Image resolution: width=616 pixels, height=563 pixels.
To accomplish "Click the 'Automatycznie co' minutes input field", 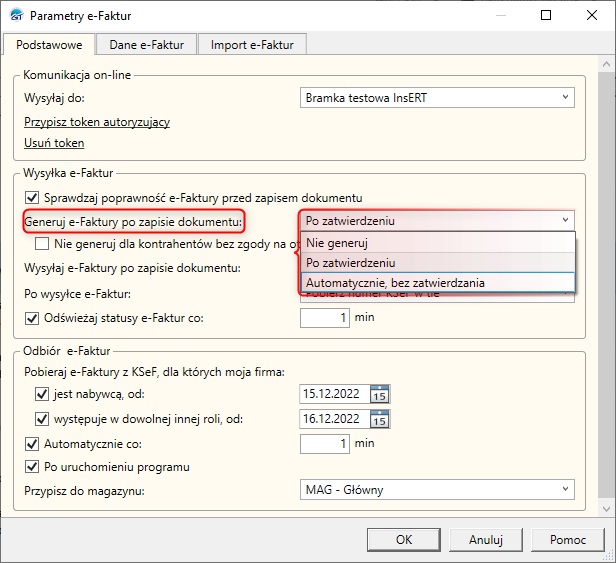I will click(x=325, y=442).
